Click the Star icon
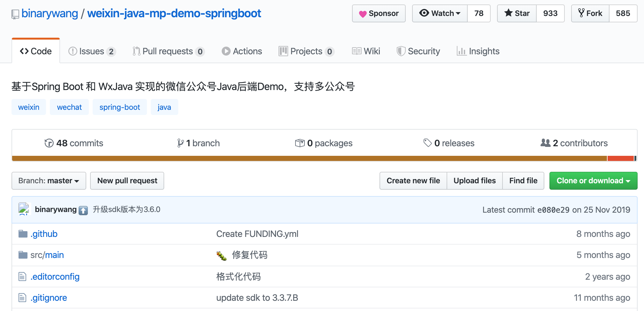This screenshot has height=311, width=644. 508,13
